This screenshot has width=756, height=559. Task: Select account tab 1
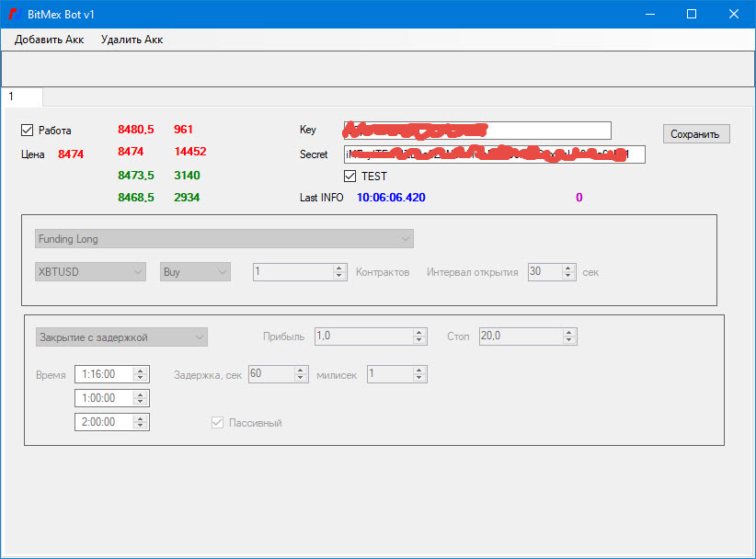22,97
